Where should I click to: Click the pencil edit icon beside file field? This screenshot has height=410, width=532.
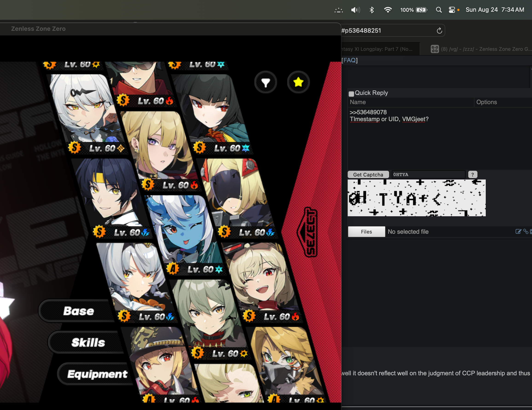click(x=518, y=231)
